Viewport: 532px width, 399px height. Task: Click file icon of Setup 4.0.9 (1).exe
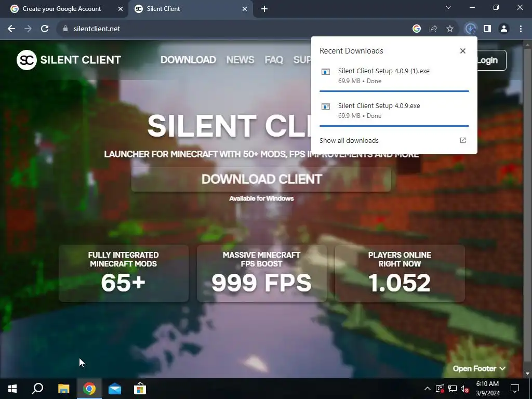tap(326, 72)
